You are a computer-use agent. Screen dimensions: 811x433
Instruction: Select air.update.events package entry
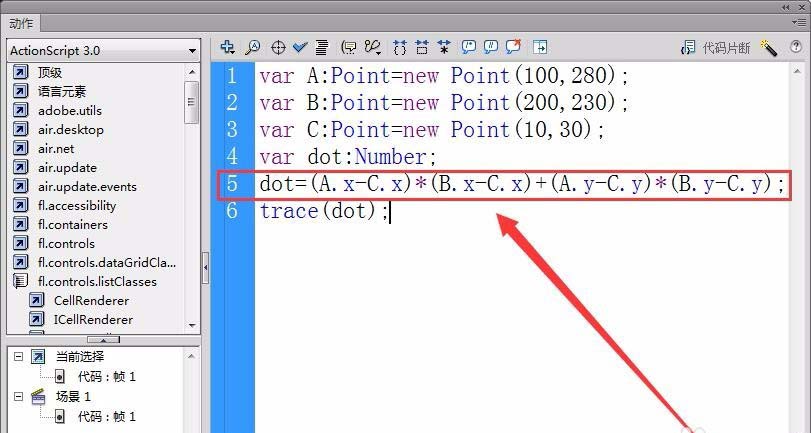pos(87,187)
